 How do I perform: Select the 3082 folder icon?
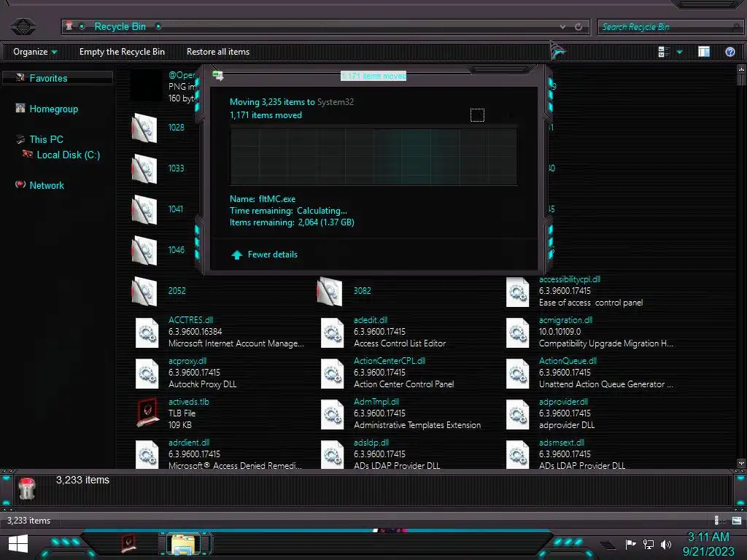click(x=330, y=292)
